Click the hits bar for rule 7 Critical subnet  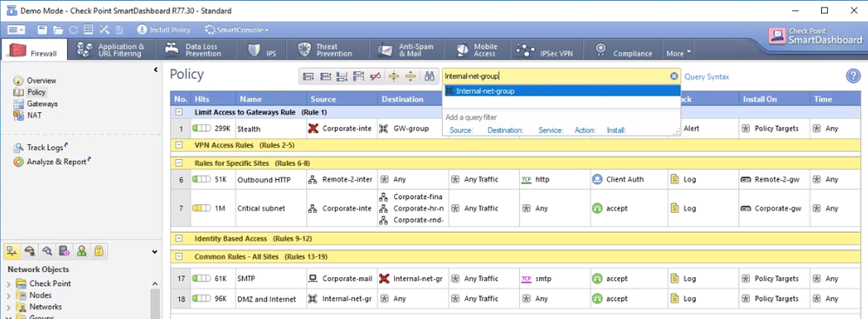pyautogui.click(x=202, y=209)
